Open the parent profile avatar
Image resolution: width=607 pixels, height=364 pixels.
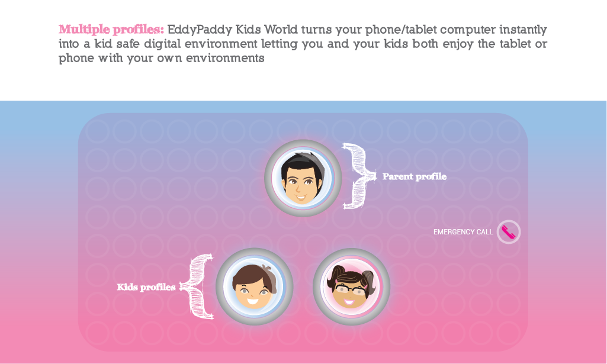(303, 178)
